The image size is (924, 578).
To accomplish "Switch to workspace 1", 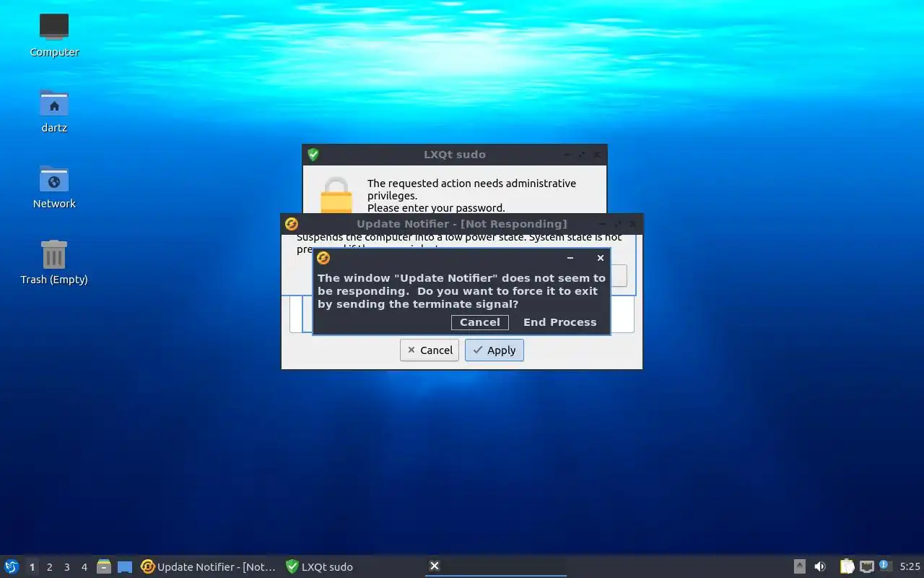I will tap(32, 567).
